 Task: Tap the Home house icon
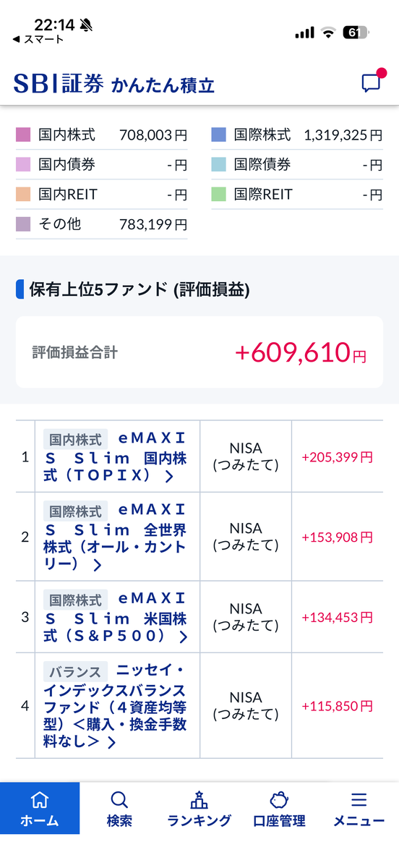(40, 800)
